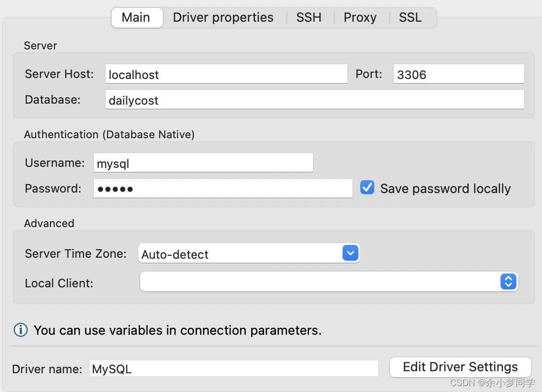The height and width of the screenshot is (392, 542).
Task: Click the 'Server Host:' label
Action: (59, 74)
